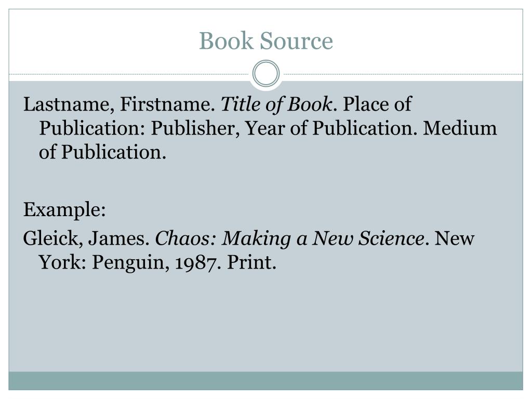The width and height of the screenshot is (532, 399).
Task: Click the circle ornament below the title
Action: 266,74
